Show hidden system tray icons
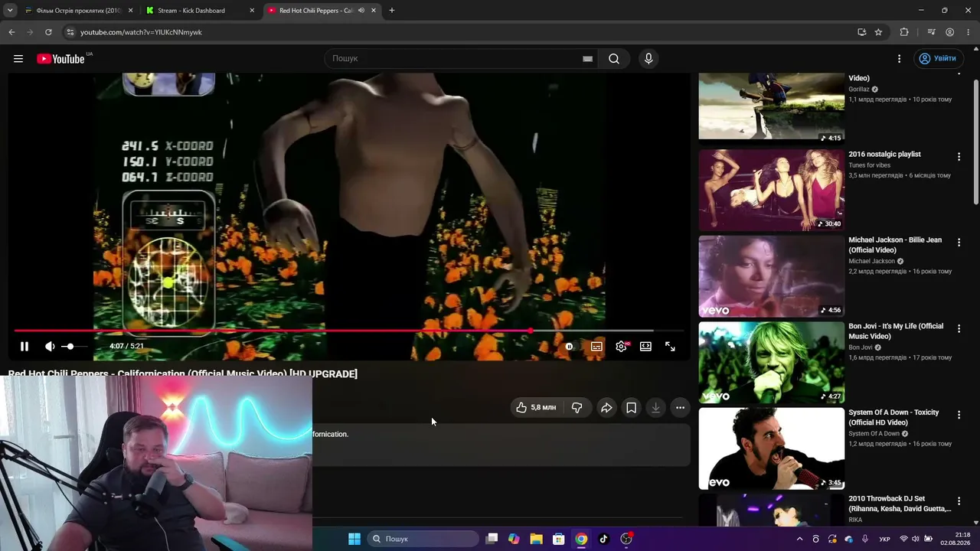 click(800, 539)
